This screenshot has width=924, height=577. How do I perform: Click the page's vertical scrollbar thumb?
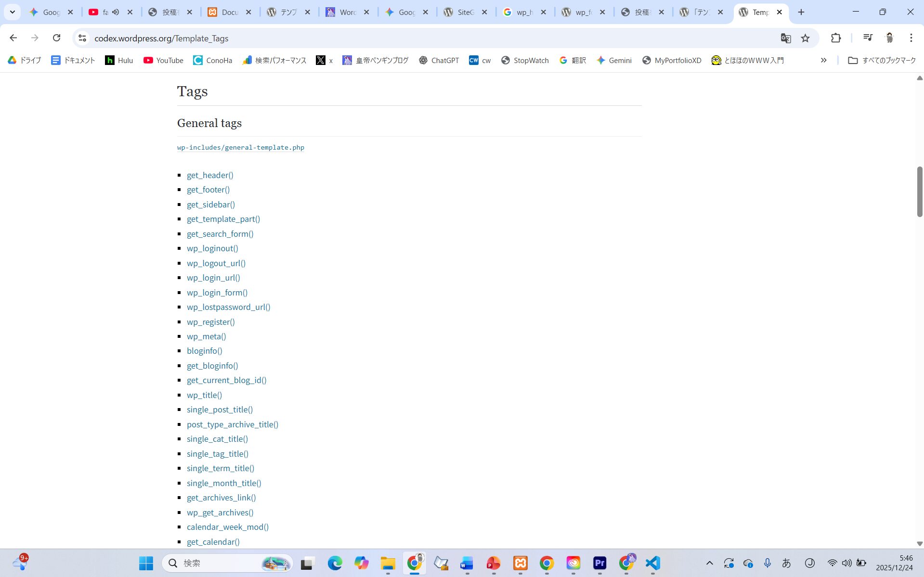click(919, 192)
